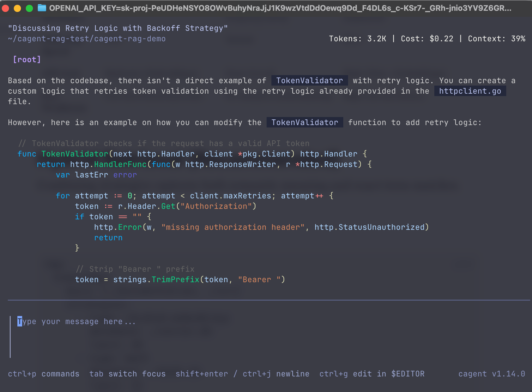Viewport: 532px width, 392px height.
Task: Click the Context: 39% indicator
Action: [x=496, y=39]
